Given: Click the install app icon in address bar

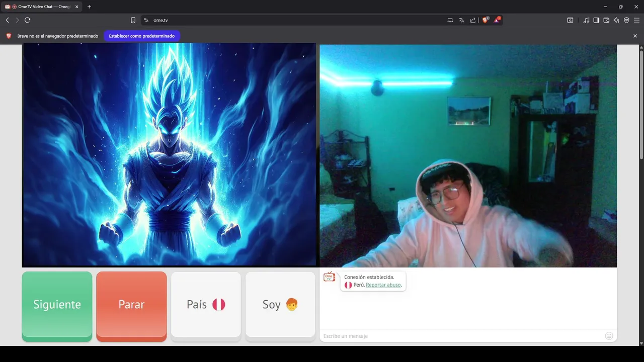Looking at the screenshot, I should click(450, 20).
